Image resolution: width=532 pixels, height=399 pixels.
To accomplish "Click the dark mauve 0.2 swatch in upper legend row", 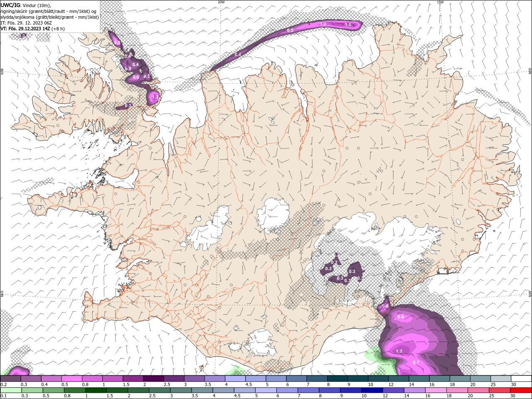I will pyautogui.click(x=10, y=379).
